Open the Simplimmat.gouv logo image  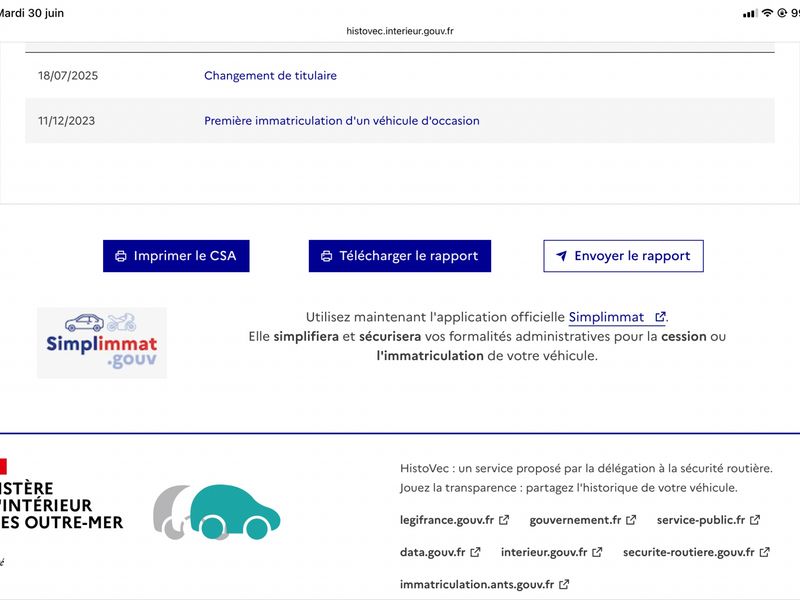click(102, 342)
